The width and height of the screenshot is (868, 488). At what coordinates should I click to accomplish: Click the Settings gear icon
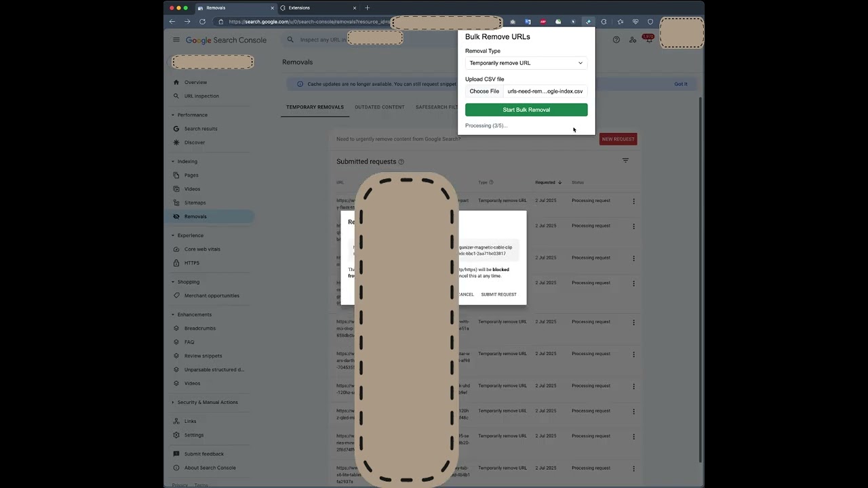tap(176, 435)
